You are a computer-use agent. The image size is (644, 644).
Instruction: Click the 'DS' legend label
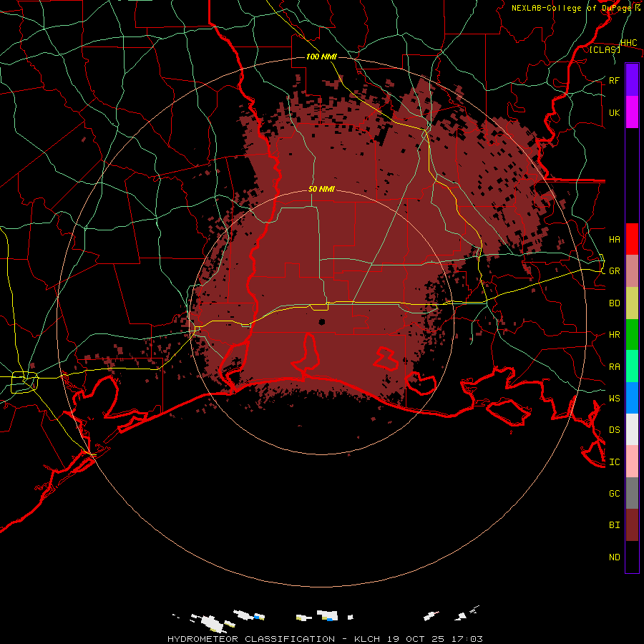[614, 430]
